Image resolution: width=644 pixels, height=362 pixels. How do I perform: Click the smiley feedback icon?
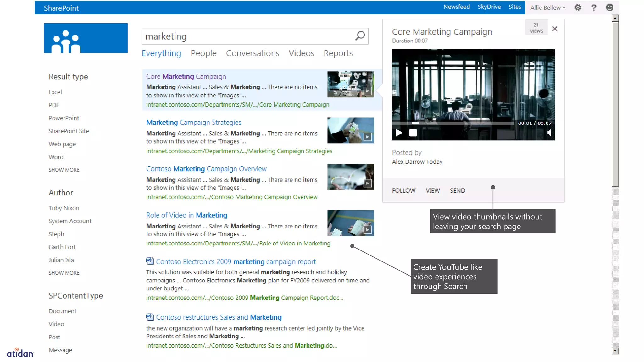[609, 8]
